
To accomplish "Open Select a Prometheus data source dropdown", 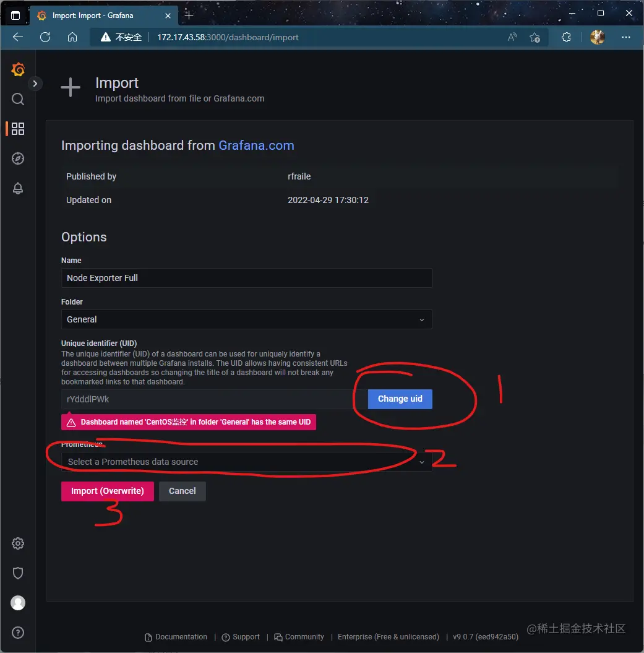I will point(246,462).
